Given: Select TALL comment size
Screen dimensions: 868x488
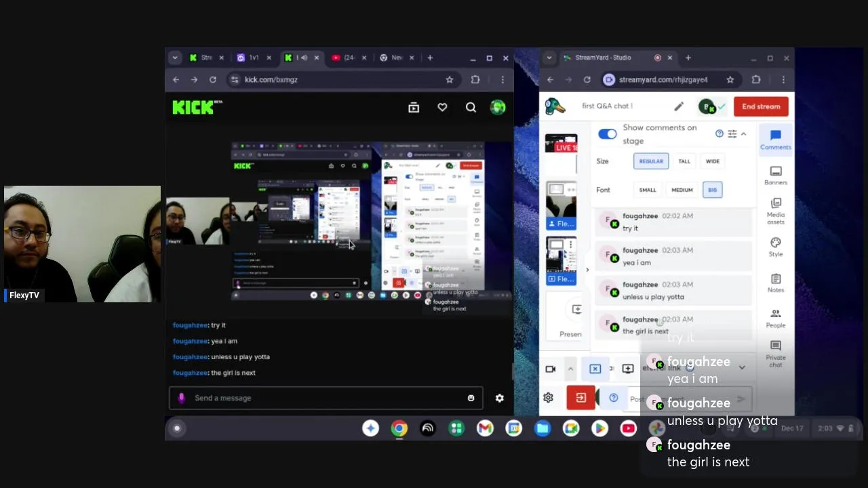Looking at the screenshot, I should point(684,161).
